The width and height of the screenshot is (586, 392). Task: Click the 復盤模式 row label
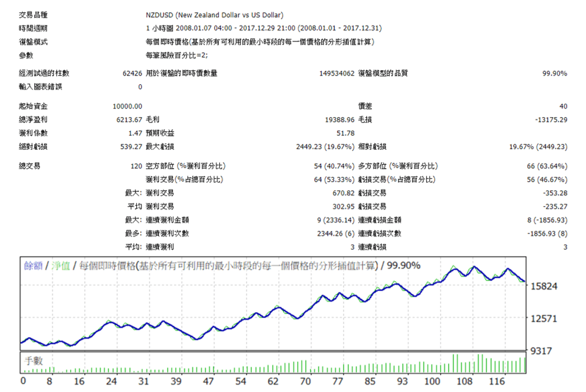click(33, 42)
